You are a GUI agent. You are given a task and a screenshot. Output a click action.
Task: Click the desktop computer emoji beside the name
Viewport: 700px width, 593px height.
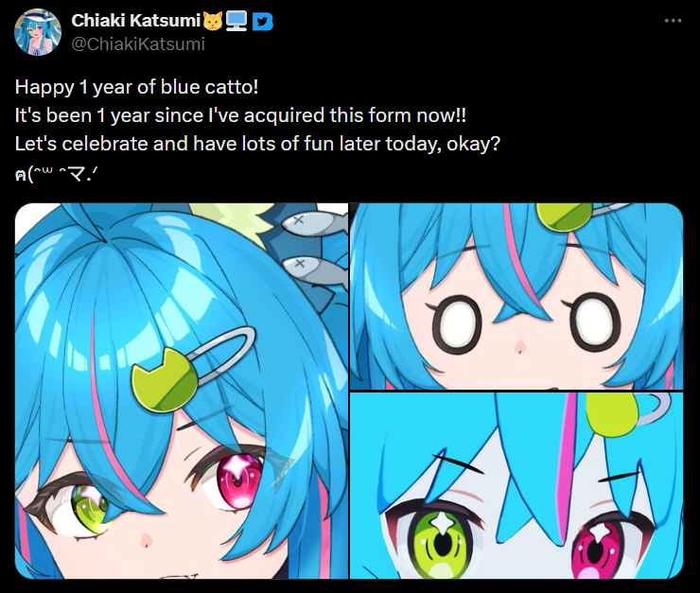pos(236,21)
